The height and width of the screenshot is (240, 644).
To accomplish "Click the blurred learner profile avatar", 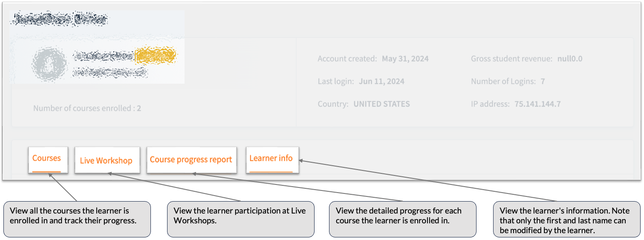I will pyautogui.click(x=49, y=63).
